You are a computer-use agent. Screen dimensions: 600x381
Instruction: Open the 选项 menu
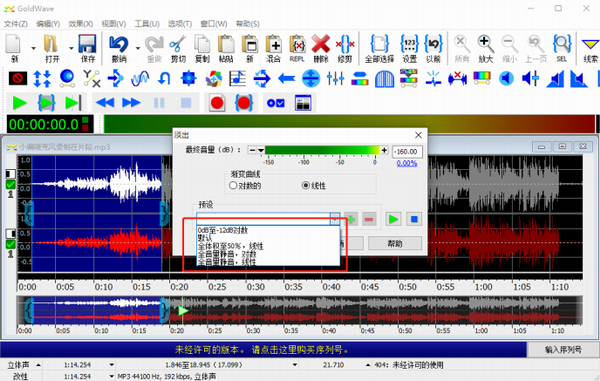179,24
